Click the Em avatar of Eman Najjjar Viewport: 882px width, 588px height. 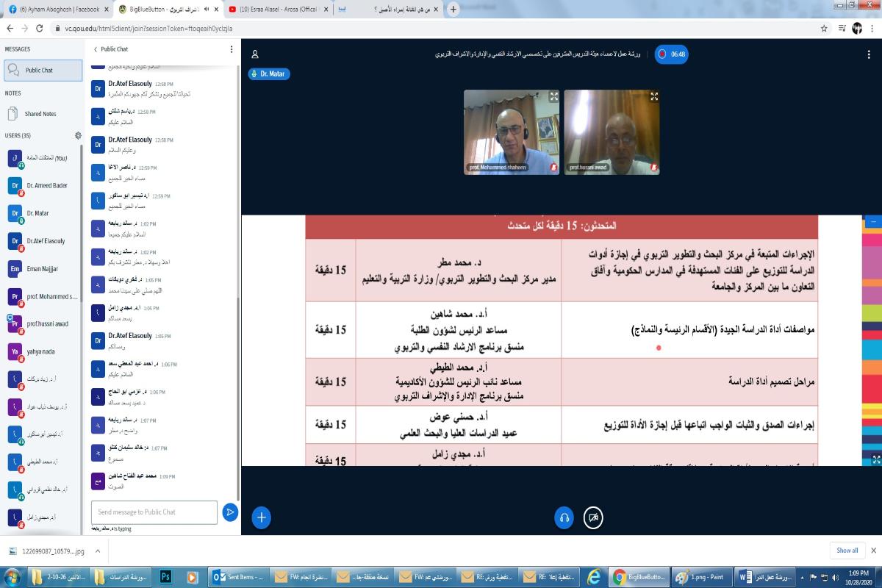15,269
